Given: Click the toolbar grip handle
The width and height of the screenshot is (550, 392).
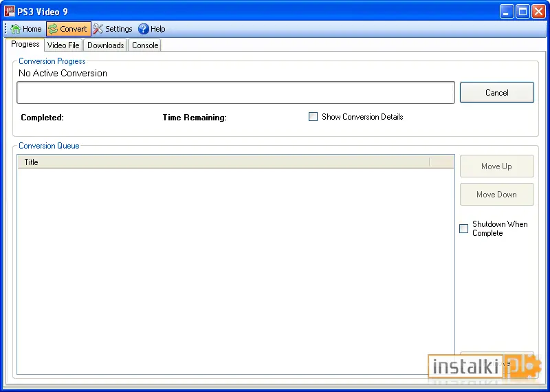Looking at the screenshot, I should pyautogui.click(x=5, y=29).
